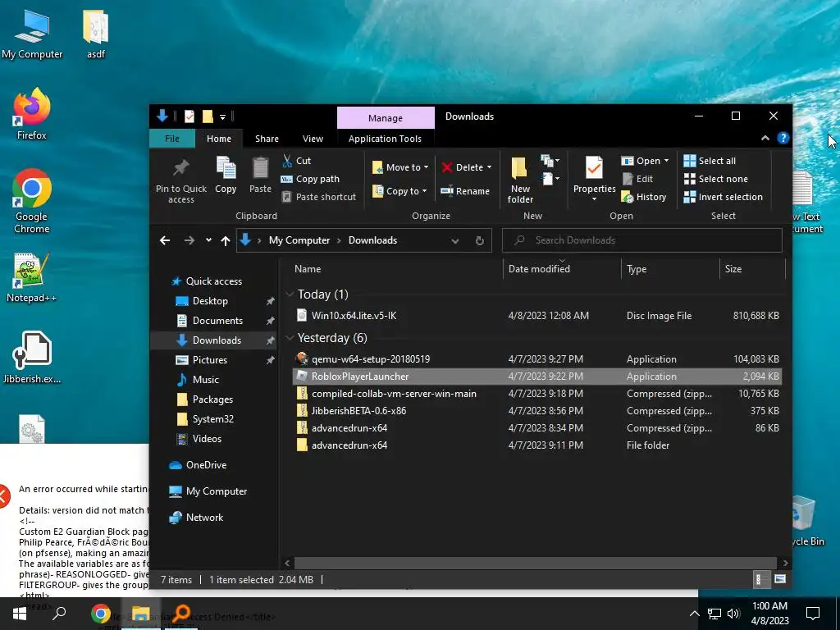Collapse the Today (1) group
Screen dimensions: 840x630
point(290,294)
